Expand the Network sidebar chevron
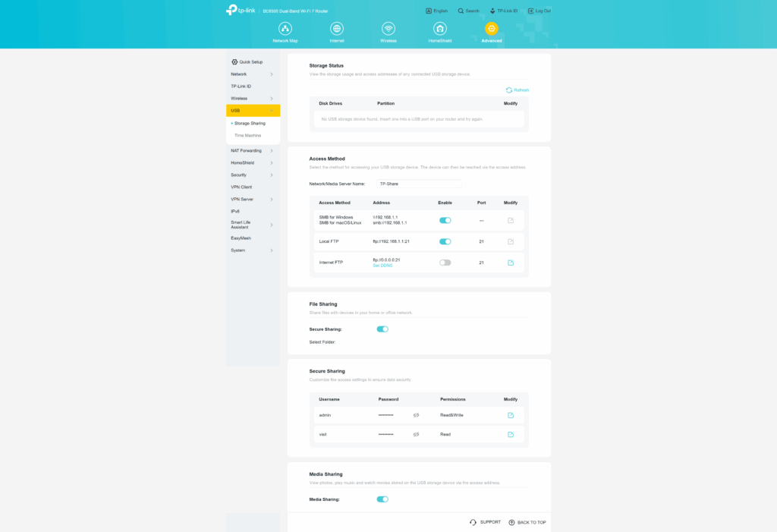Viewport: 777px width, 532px height. pos(272,74)
